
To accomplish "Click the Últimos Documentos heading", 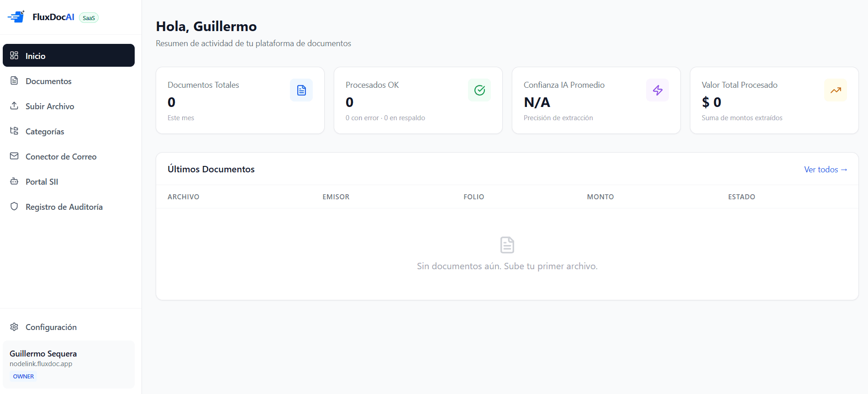I will (x=211, y=169).
